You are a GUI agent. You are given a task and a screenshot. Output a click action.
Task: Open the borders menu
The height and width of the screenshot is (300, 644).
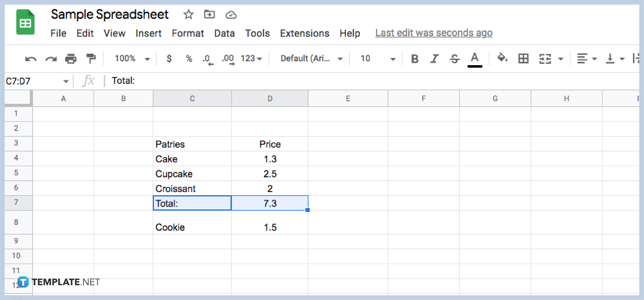click(x=523, y=59)
